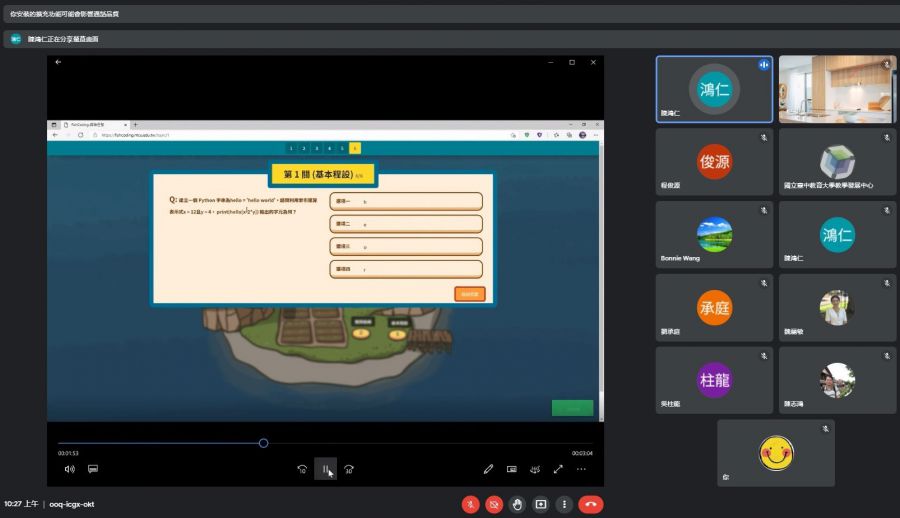Open Meet more options vertical dots
Screen dimensions: 900x518
coord(564,504)
